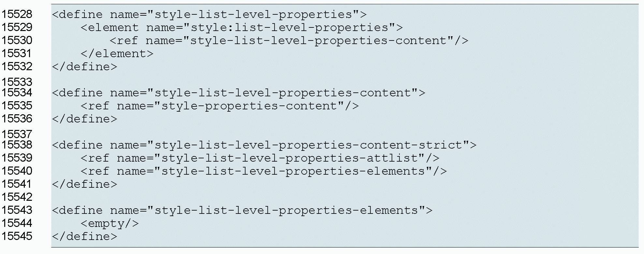Click the define for properties-content-strict
The width and height of the screenshot is (644, 254).
tap(264, 145)
